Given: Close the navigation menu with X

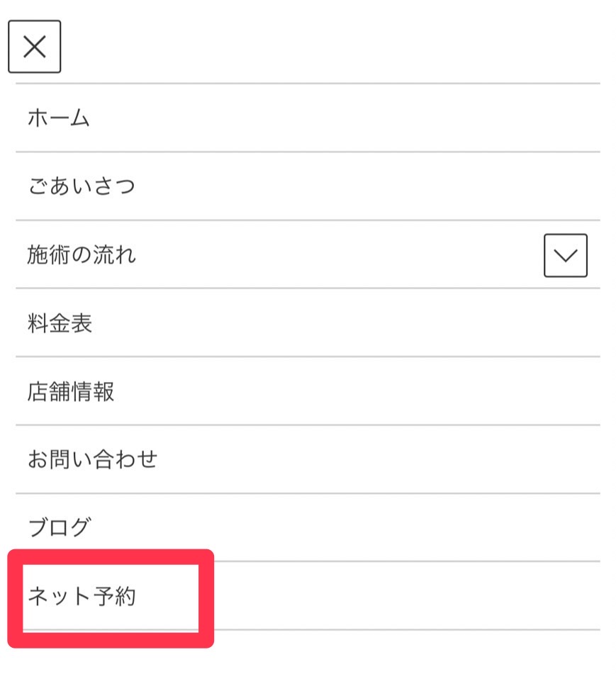Looking at the screenshot, I should coord(34,47).
